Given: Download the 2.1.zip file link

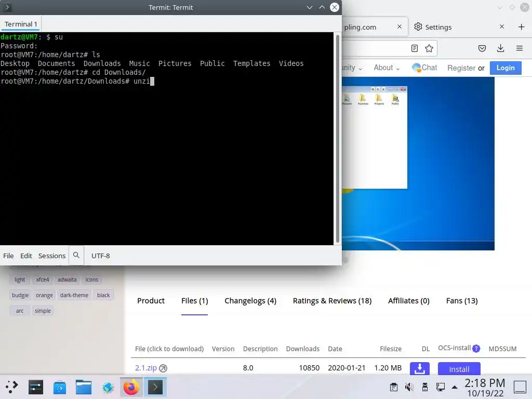Looking at the screenshot, I should pyautogui.click(x=146, y=368).
